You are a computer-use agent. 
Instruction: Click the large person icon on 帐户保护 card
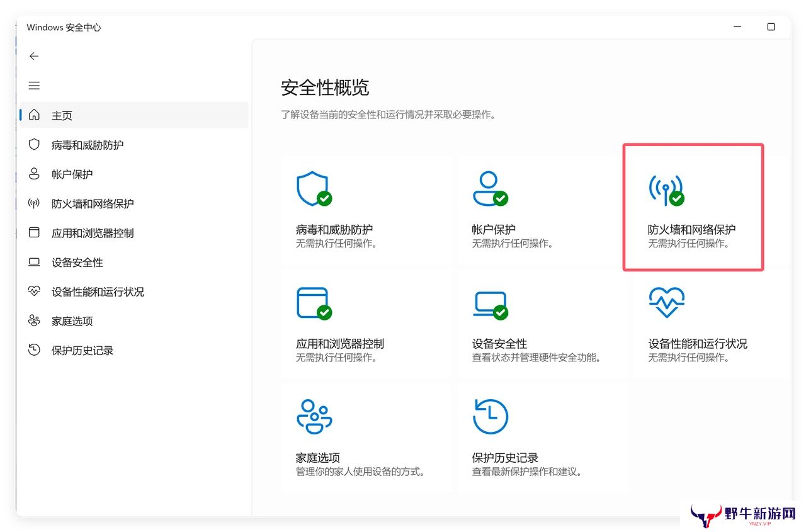pos(489,189)
